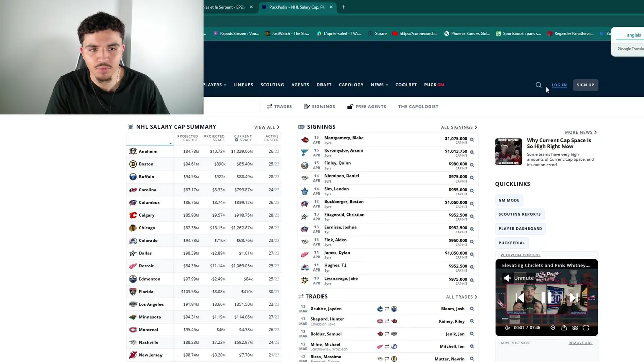Open the Agents menu item
644x362 pixels.
[x=300, y=85]
